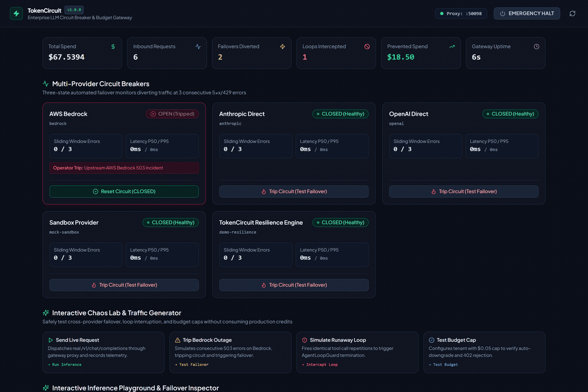
Task: Click the shield icon on Simulate Runaway Loop
Action: coord(304,340)
